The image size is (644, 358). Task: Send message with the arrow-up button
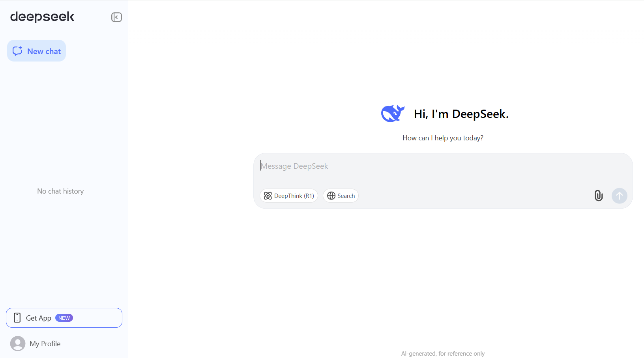(620, 196)
